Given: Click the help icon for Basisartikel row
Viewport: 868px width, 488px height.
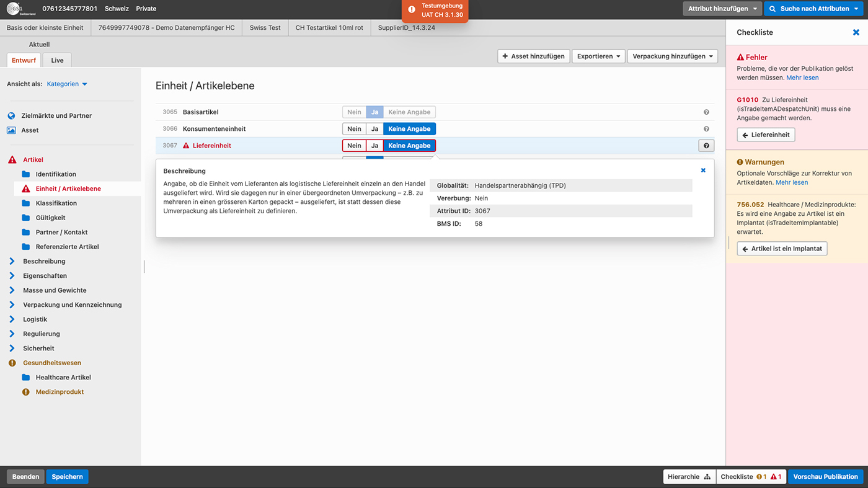Looking at the screenshot, I should click(706, 112).
